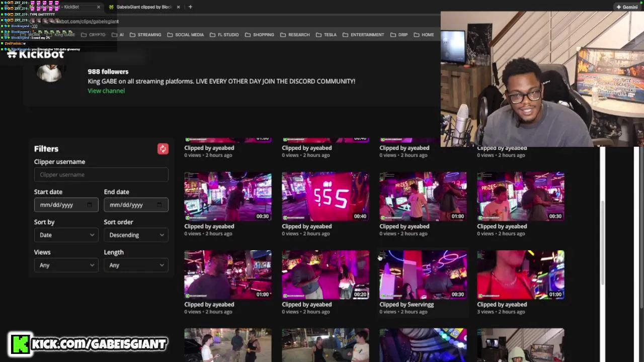This screenshot has width=644, height=362.
Task: Open the CRYPTO bookmarks folder
Action: (93, 35)
